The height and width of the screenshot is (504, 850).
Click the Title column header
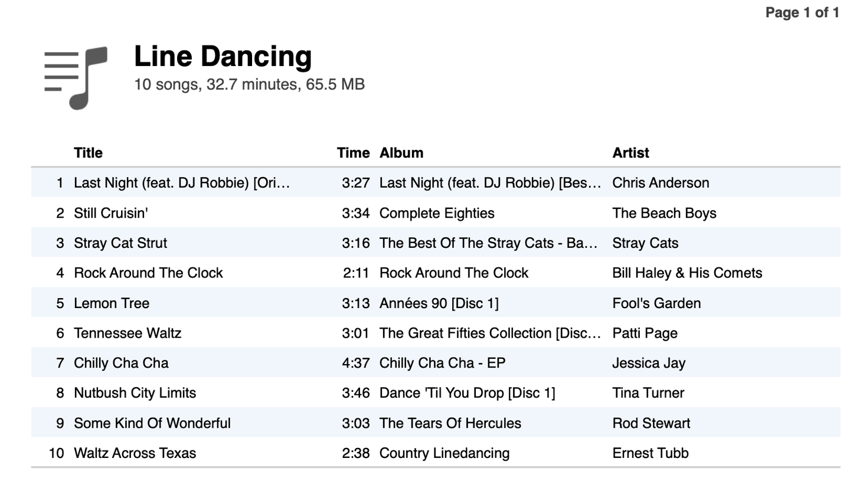[x=88, y=153]
